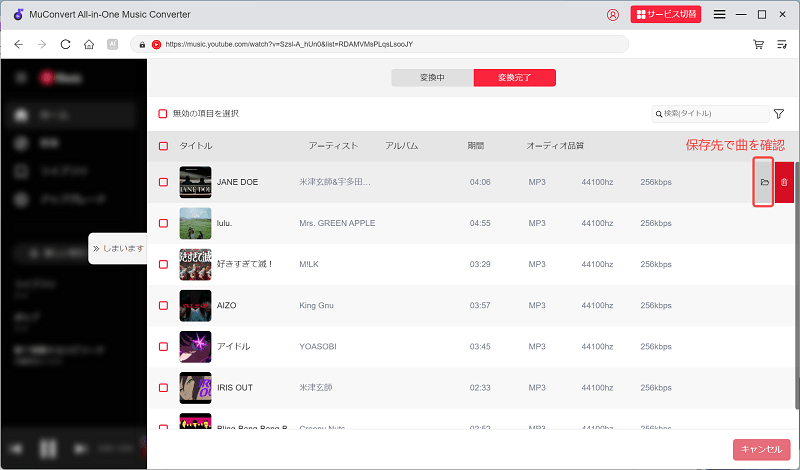Click the artist name YOASOBI
Viewport: 800px width, 470px height.
(318, 347)
